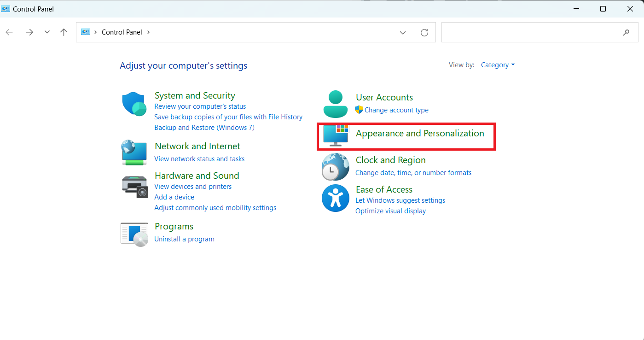Screen dimensions: 644x340
Task: Click View devices and printers
Action: tap(193, 187)
